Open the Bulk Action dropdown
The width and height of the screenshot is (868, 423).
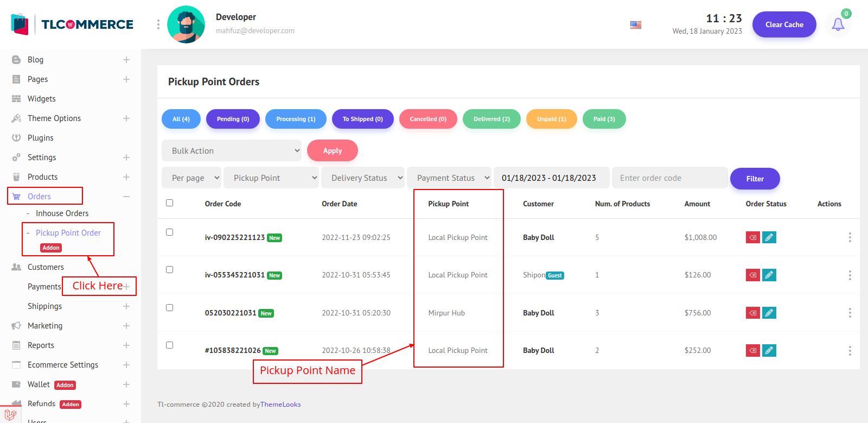(x=232, y=151)
